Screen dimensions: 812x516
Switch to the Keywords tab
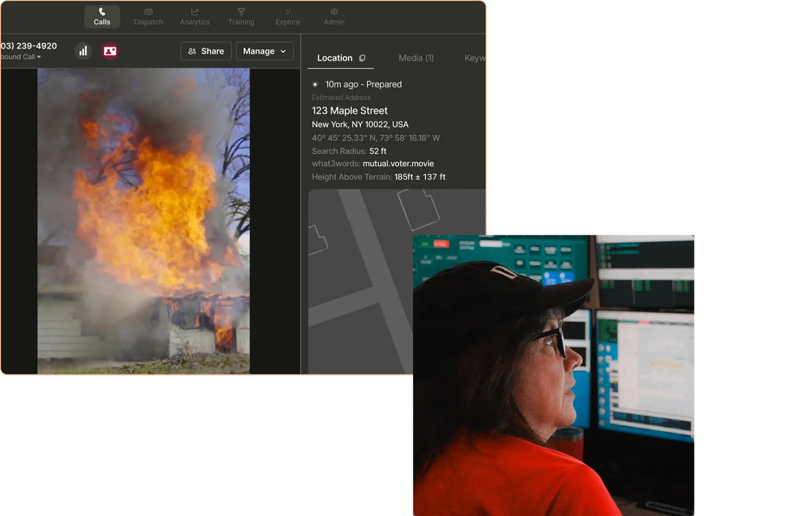point(475,58)
